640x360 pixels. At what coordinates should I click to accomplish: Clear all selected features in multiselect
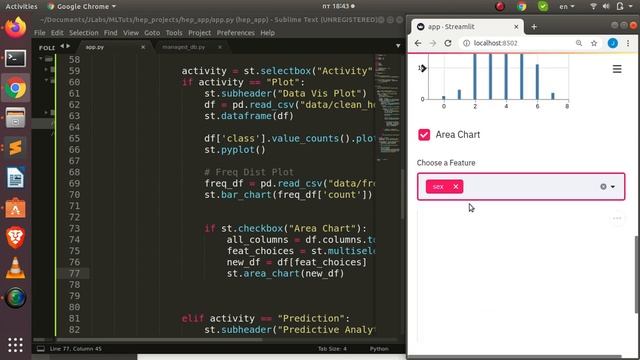(603, 187)
